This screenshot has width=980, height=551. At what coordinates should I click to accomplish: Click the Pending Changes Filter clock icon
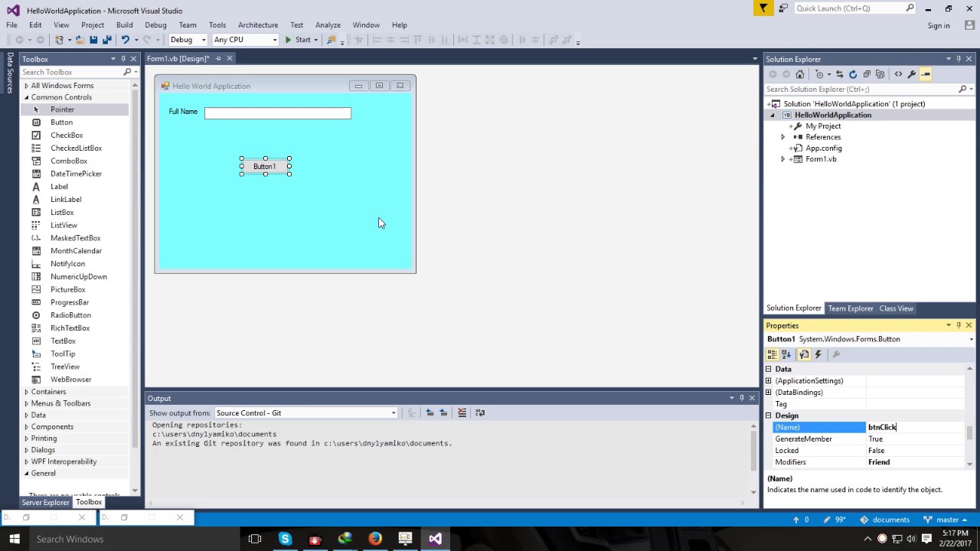pyautogui.click(x=820, y=74)
